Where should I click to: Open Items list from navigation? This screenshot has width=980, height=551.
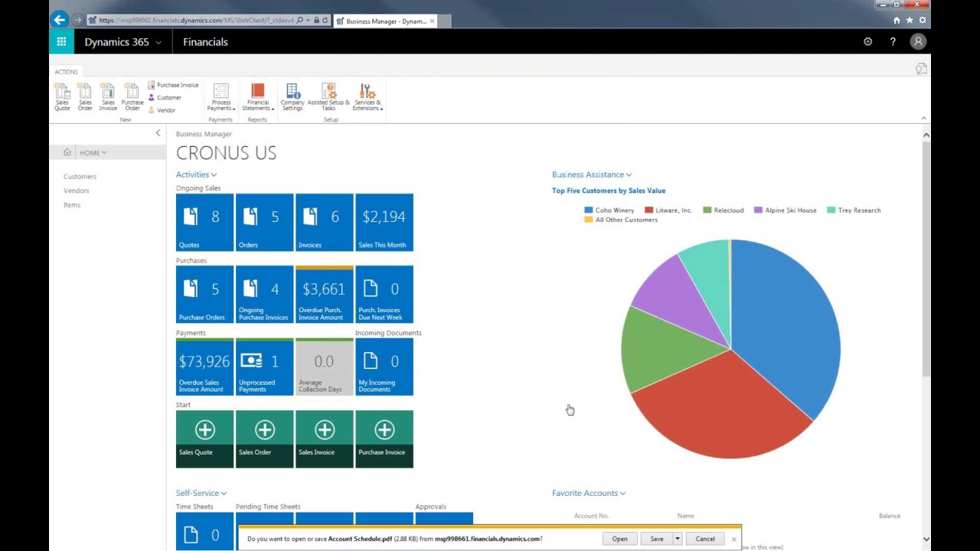tap(72, 205)
